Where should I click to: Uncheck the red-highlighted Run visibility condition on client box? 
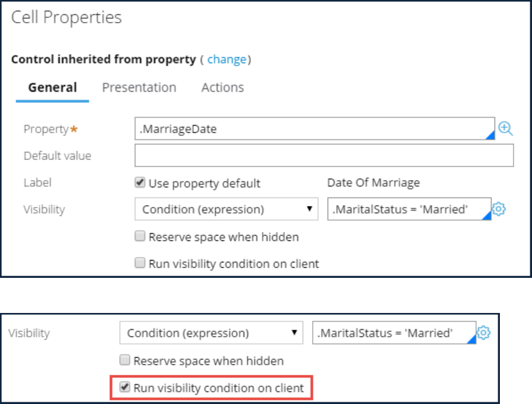[125, 388]
